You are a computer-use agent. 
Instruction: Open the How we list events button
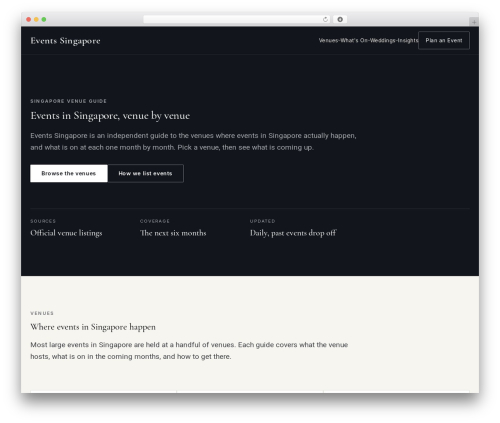coord(145,173)
